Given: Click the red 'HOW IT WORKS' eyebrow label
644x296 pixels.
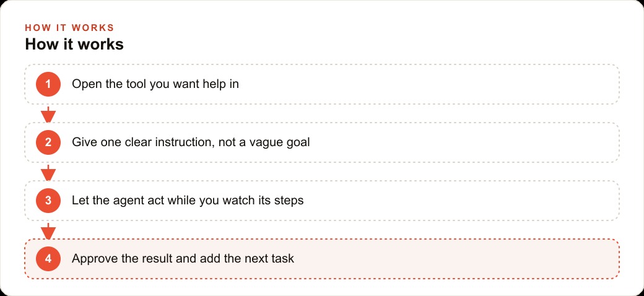Looking at the screenshot, I should 69,28.
